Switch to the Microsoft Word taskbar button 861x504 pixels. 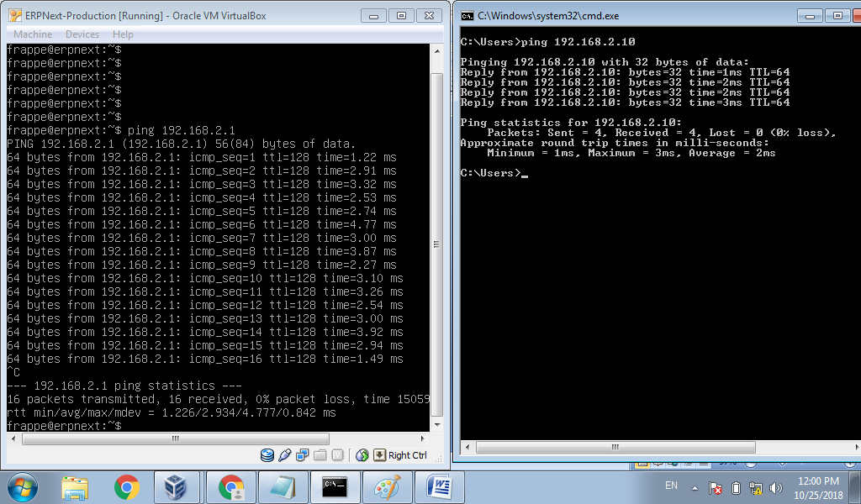[x=439, y=487]
